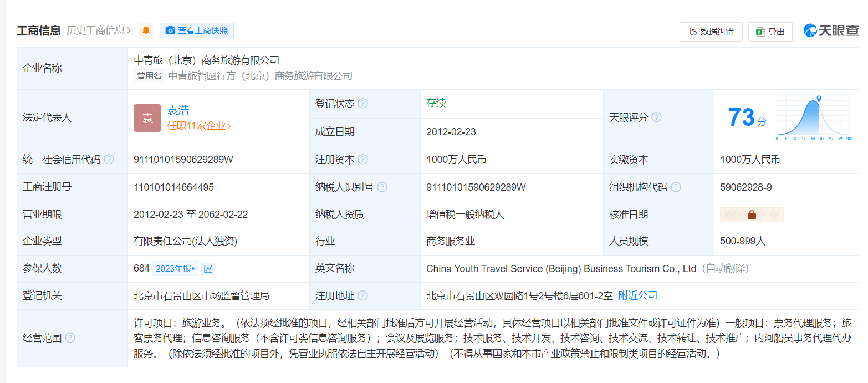Click business term 2012-02-23 至 2062-02-22
This screenshot has height=383, width=868.
pyautogui.click(x=191, y=215)
